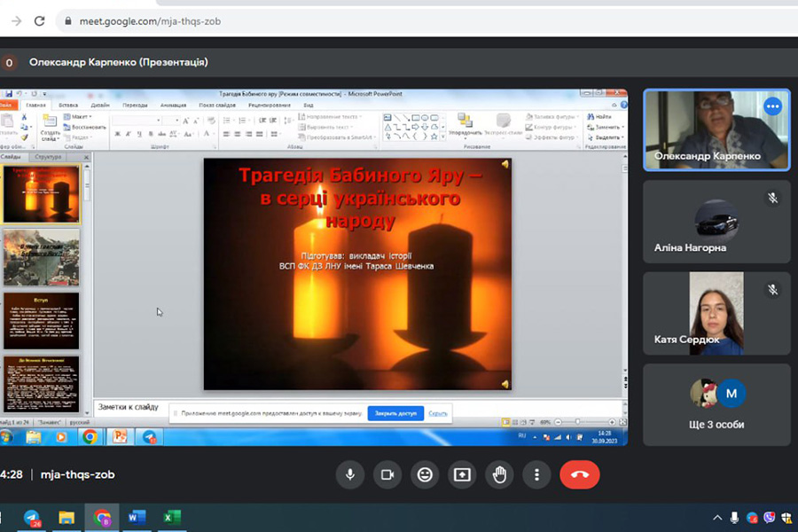Click the 'Закрыть доступ' button

coord(395,413)
